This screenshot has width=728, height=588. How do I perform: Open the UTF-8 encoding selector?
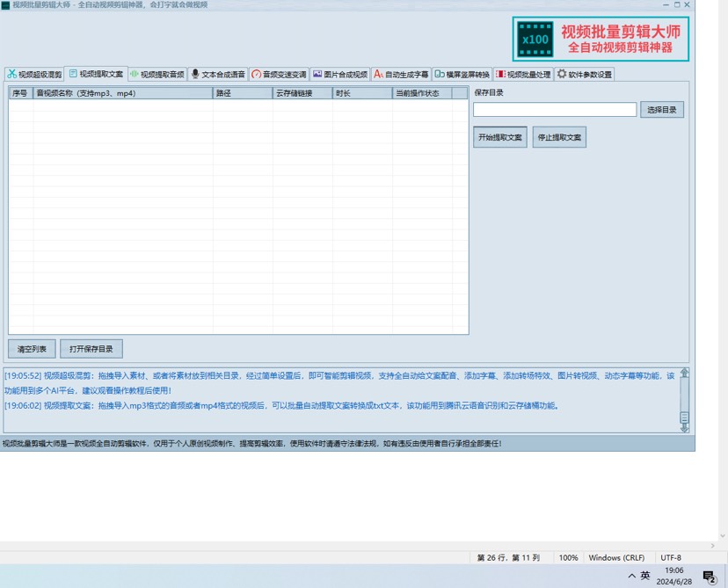671,558
